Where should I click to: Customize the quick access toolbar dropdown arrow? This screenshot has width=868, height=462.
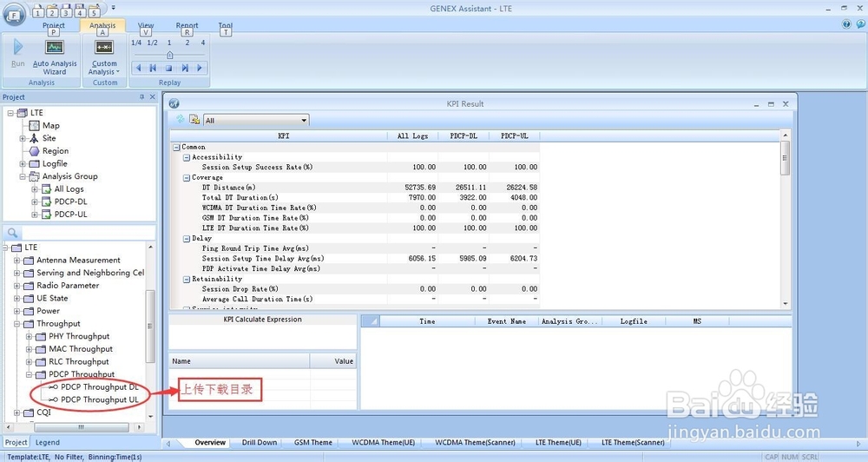[113, 9]
